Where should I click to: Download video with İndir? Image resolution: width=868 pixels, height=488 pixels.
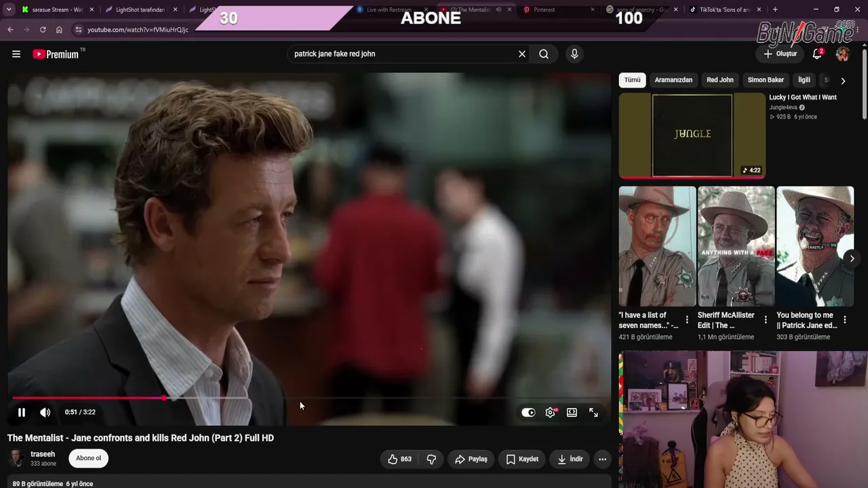tap(570, 459)
